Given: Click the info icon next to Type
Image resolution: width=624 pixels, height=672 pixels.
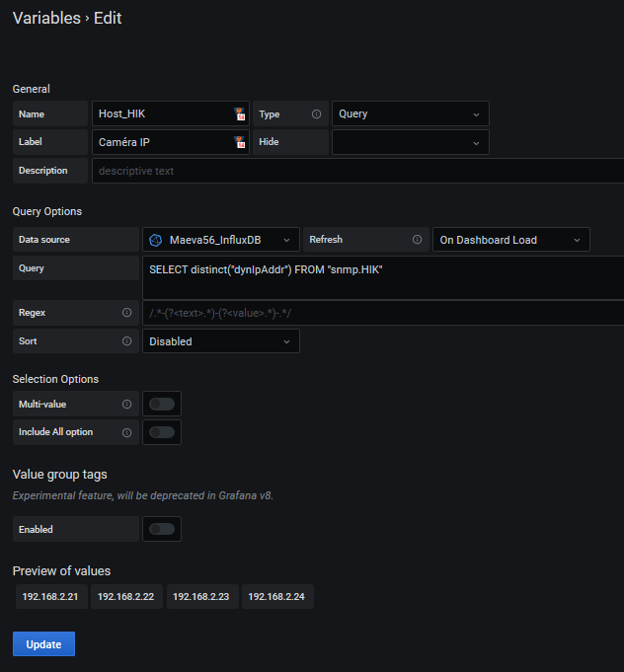Looking at the screenshot, I should pyautogui.click(x=316, y=114).
